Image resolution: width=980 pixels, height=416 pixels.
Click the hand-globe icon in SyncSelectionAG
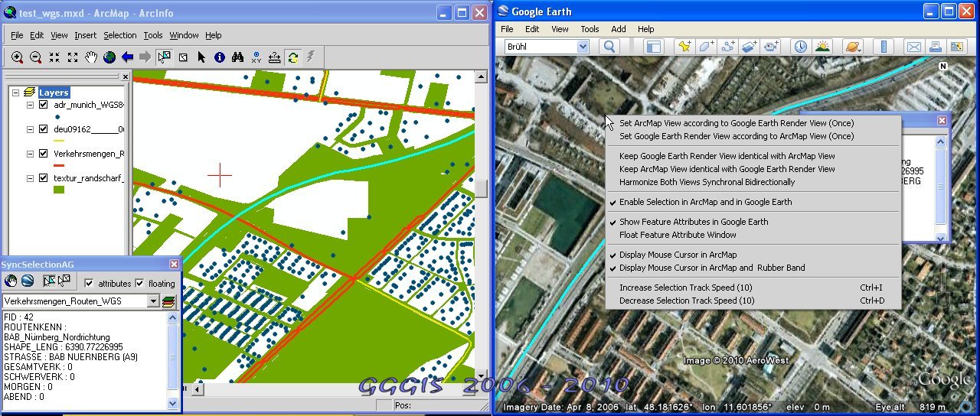point(11,281)
